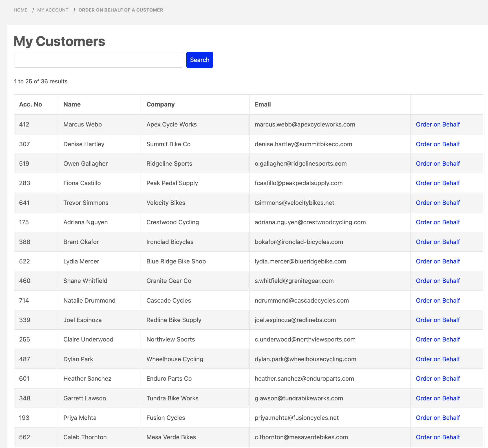This screenshot has width=488, height=448.
Task: Order on behalf of Heather Sanchez
Action: 438,378
